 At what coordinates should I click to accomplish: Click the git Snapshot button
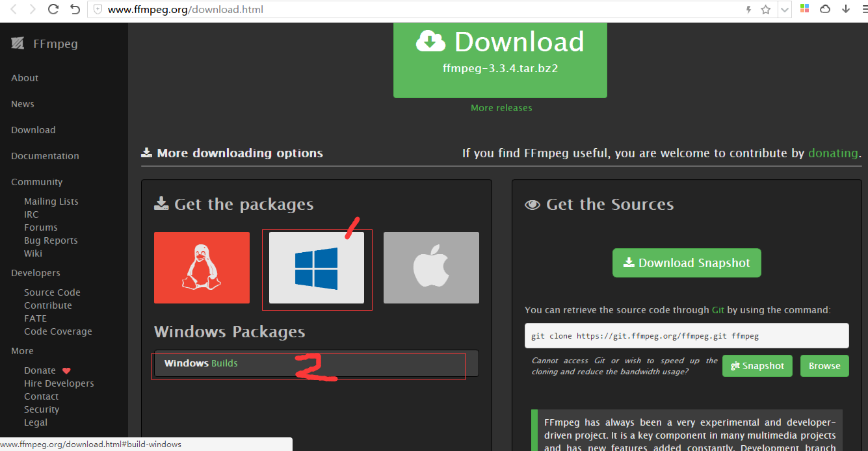757,366
